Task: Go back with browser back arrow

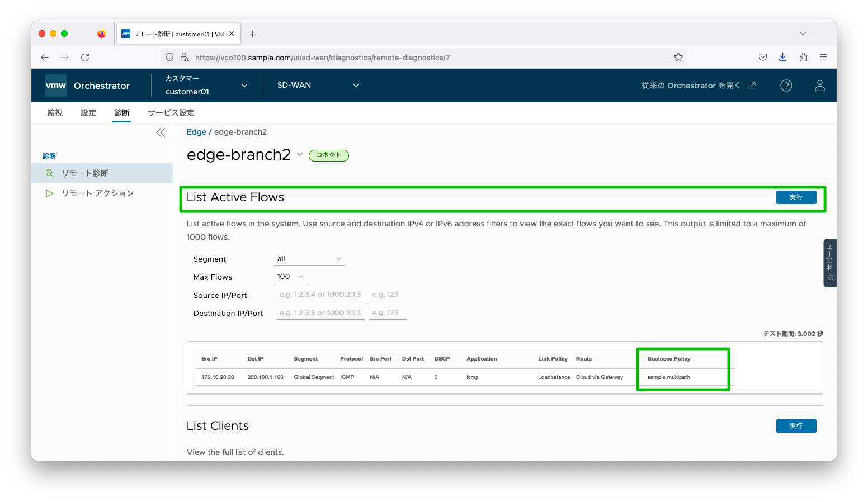Action: pyautogui.click(x=45, y=57)
